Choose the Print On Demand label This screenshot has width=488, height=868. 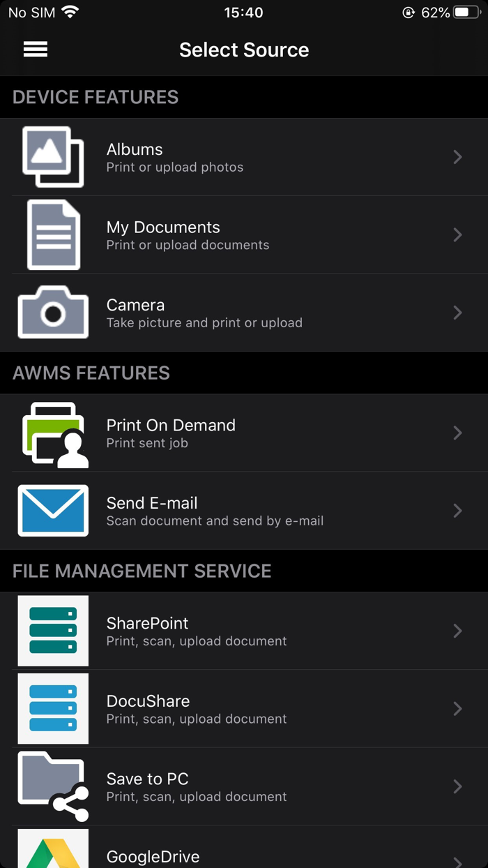pos(171,425)
